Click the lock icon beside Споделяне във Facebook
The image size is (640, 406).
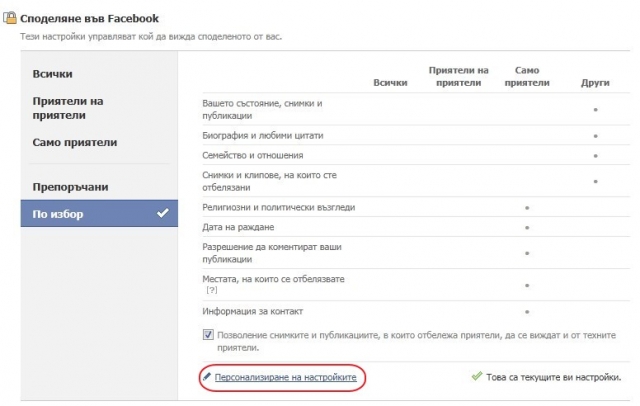10,18
